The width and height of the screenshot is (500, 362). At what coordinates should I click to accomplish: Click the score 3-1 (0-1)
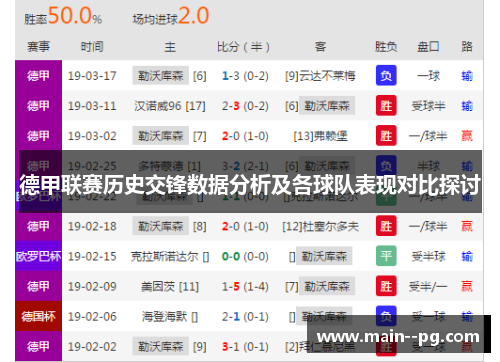tap(245, 347)
